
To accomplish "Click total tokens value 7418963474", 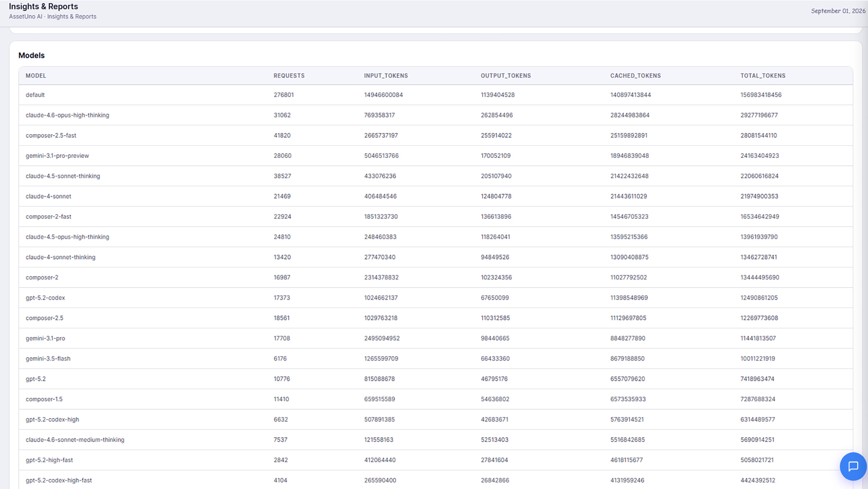I will (757, 379).
